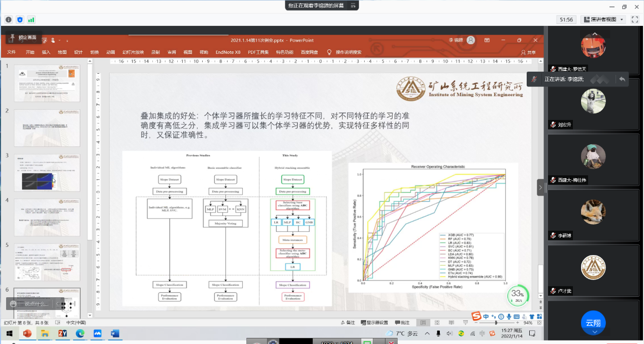644x344 pixels.
Task: Open File Explorer on the taskbar
Action: (x=45, y=334)
